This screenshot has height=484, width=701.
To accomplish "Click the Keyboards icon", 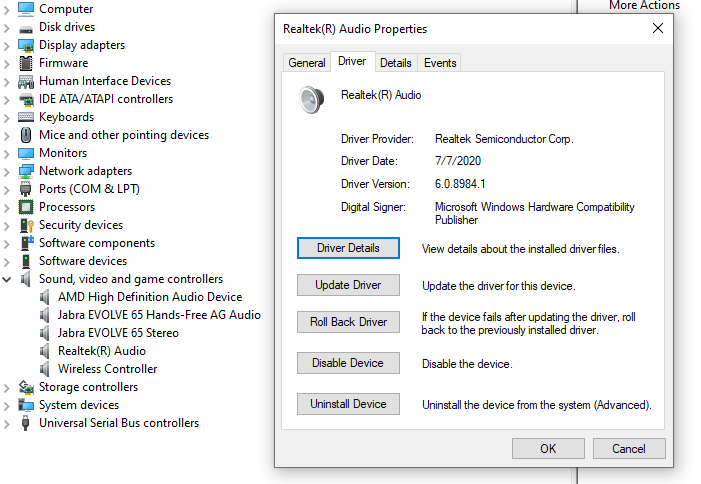I will coord(25,117).
